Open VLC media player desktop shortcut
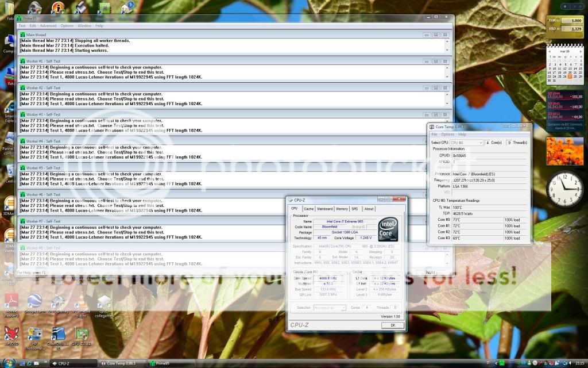 click(81, 305)
